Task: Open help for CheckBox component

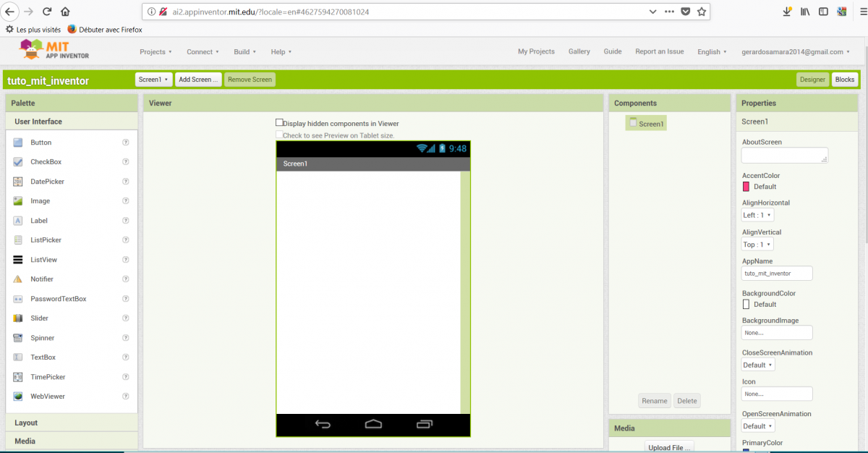Action: (126, 162)
